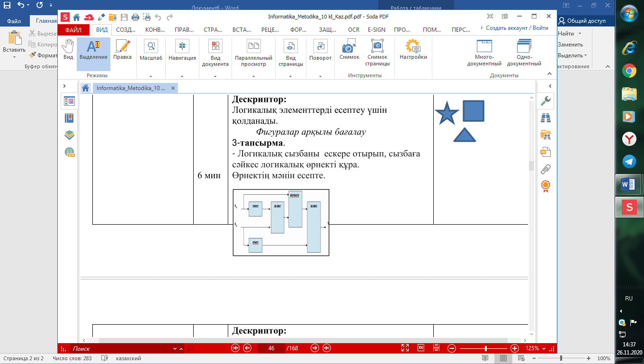This screenshot has width=644, height=364.
Task: Take a Снимок snapshot of a region
Action: coord(349,50)
